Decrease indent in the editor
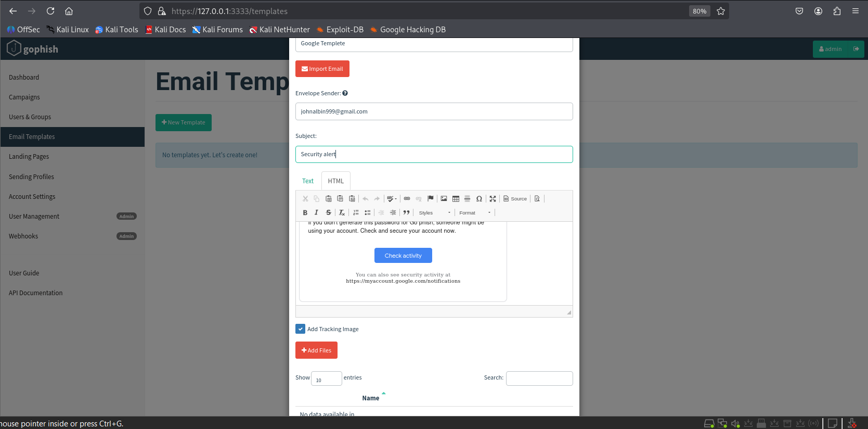 [381, 212]
